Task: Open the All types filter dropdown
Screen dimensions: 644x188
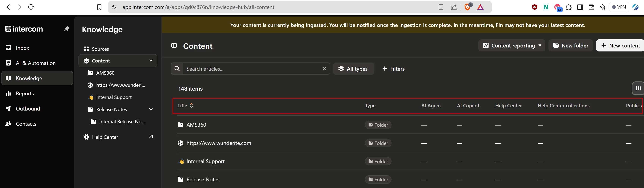Action: point(354,69)
